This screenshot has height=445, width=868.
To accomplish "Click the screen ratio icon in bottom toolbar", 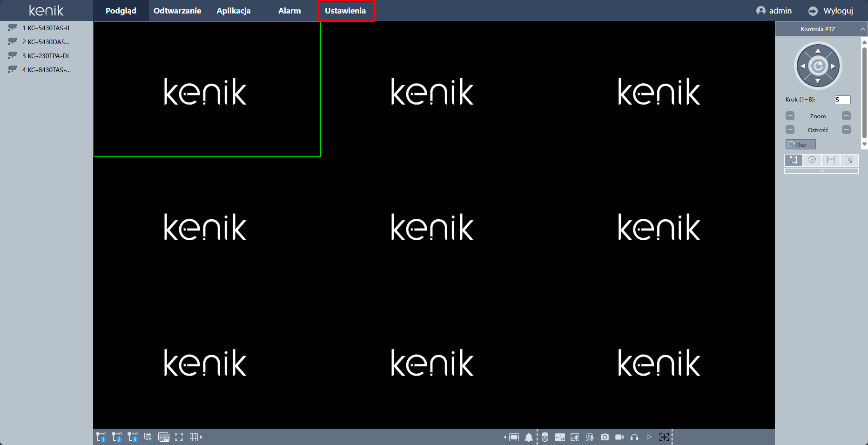I will pos(514,437).
